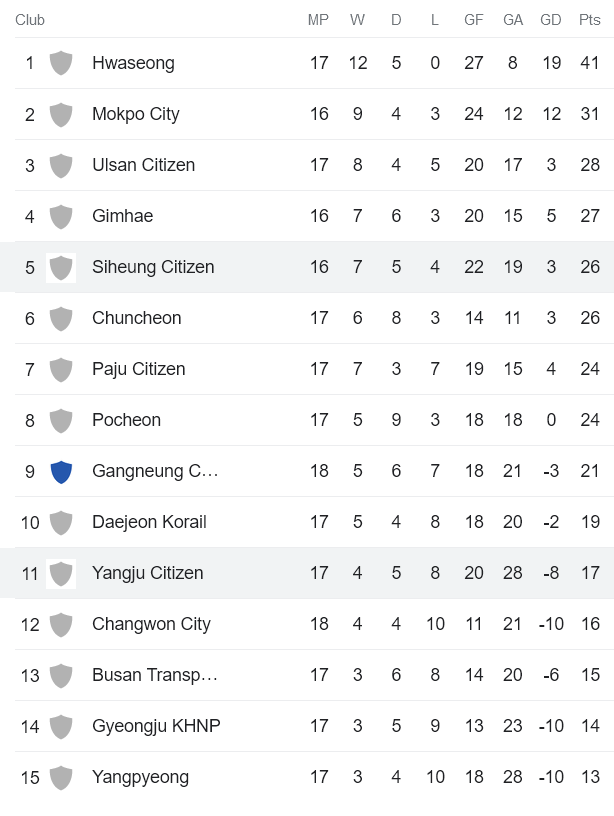Click the Siheung Citizen shield badge
The height and width of the screenshot is (816, 614).
click(x=61, y=266)
